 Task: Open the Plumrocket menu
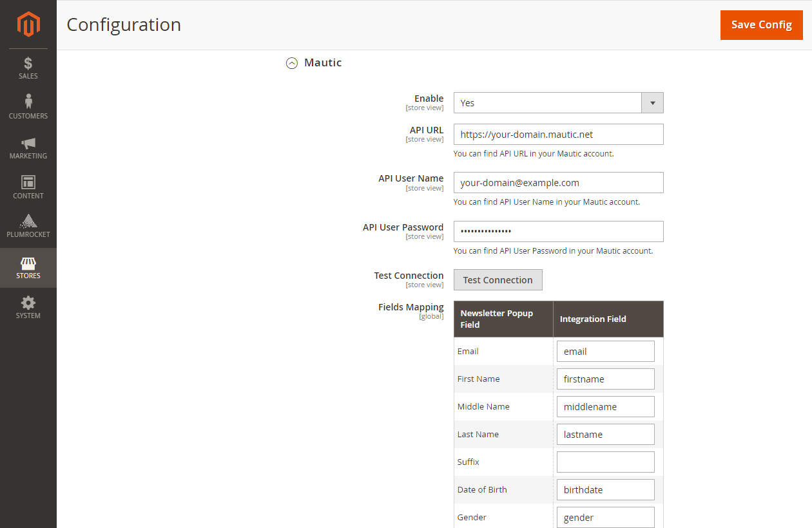pyautogui.click(x=28, y=227)
